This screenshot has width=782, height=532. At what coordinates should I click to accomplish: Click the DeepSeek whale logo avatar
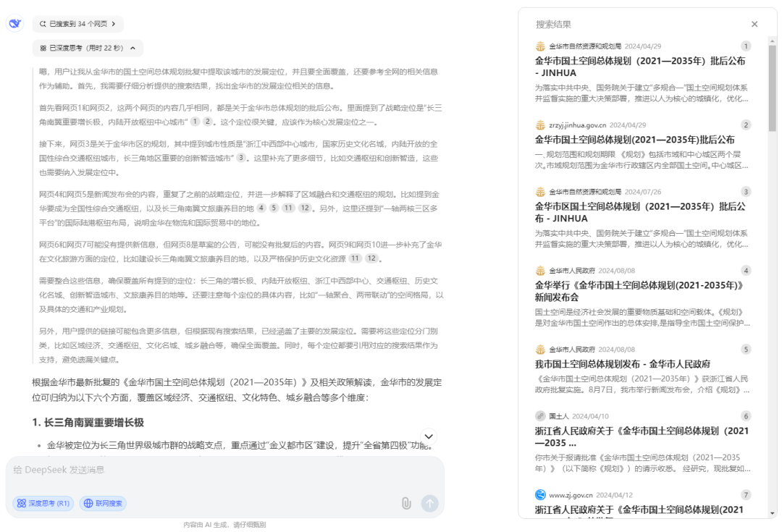pyautogui.click(x=15, y=23)
